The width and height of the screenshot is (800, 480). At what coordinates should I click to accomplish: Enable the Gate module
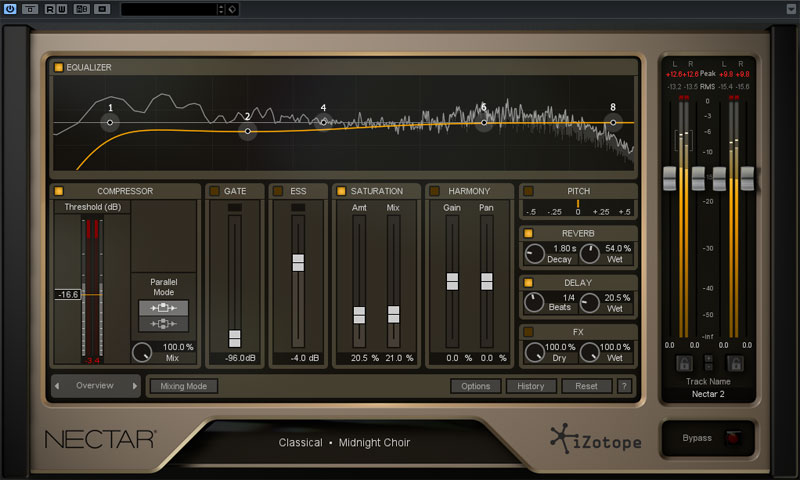pos(214,191)
